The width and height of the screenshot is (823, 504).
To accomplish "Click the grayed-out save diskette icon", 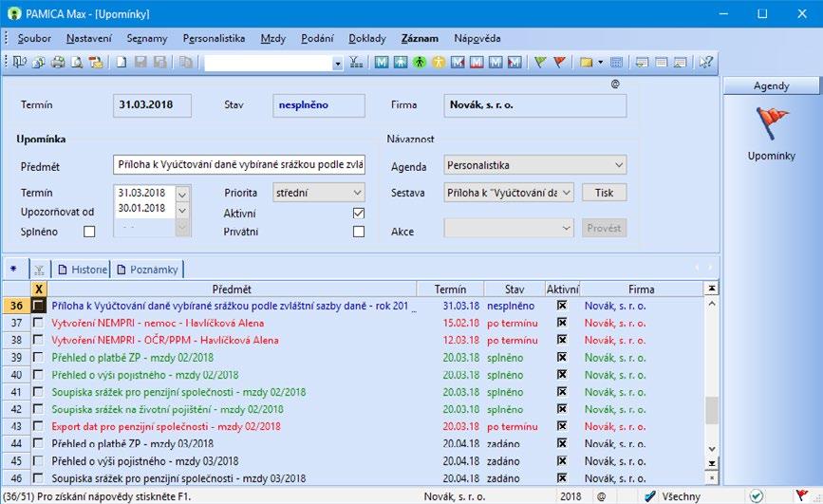I will (x=140, y=62).
